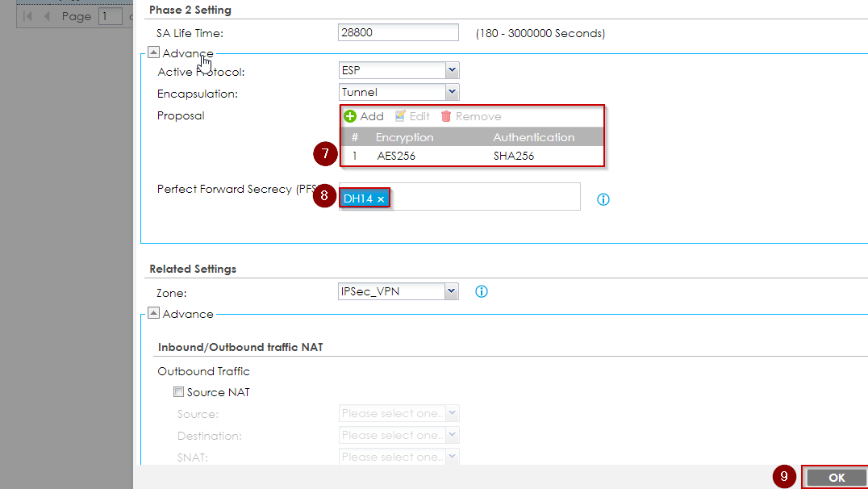This screenshot has height=489, width=868.
Task: Enable Source NAT for outbound traffic
Action: pyautogui.click(x=178, y=391)
